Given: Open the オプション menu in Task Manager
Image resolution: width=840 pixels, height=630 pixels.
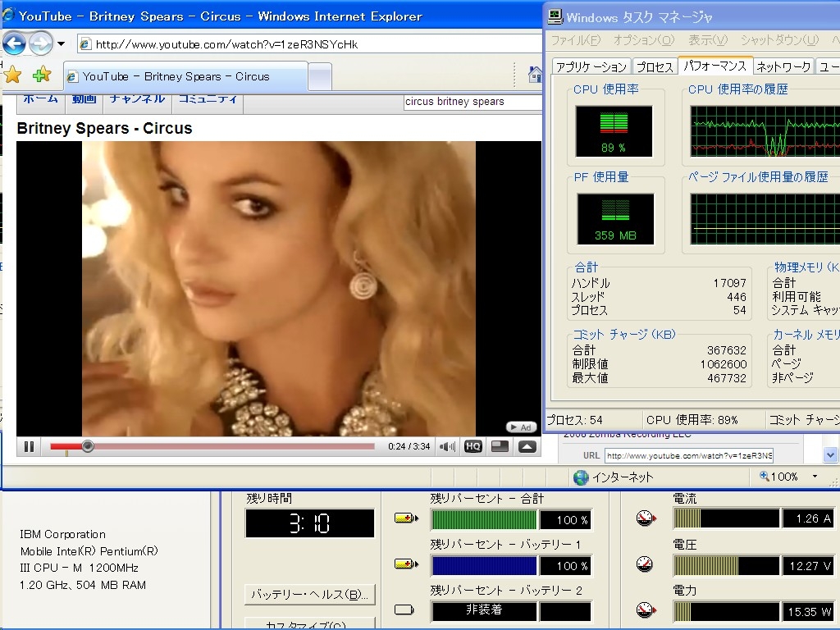Looking at the screenshot, I should 643,39.
